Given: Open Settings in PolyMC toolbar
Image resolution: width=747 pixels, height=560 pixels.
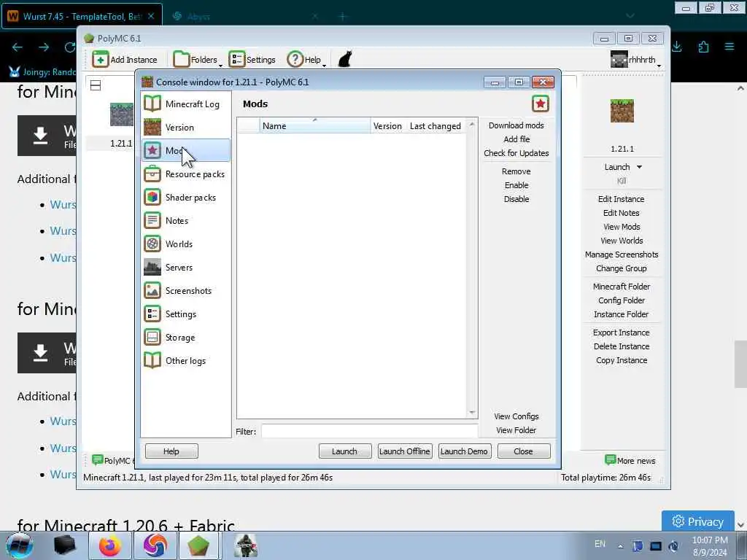Looking at the screenshot, I should click(252, 60).
